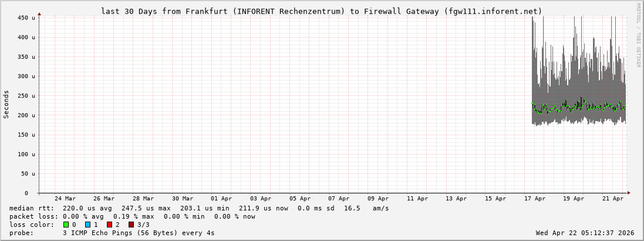Click the red arrow atop the y-axis
644x241 pixels.
click(x=39, y=14)
